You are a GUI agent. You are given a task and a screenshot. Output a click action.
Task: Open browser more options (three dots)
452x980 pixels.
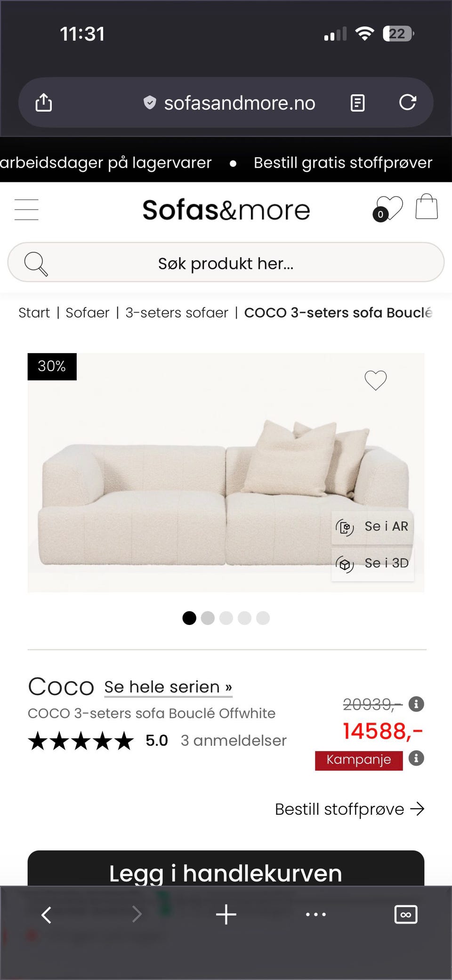pos(315,915)
